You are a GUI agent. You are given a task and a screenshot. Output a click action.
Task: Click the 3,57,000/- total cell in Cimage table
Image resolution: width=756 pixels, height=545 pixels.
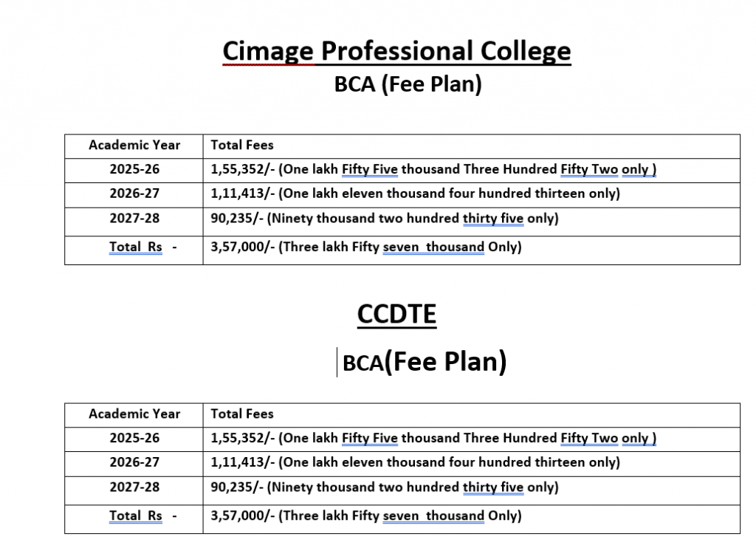tap(366, 247)
